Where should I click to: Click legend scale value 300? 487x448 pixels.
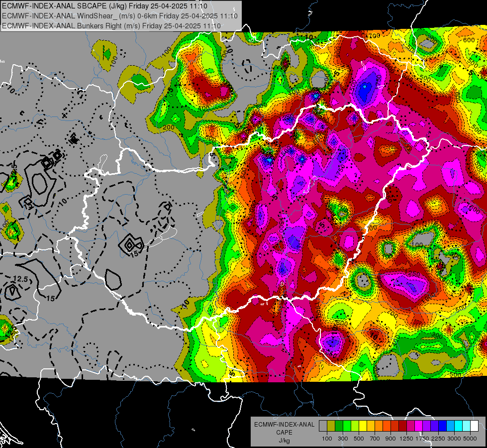coord(343,439)
